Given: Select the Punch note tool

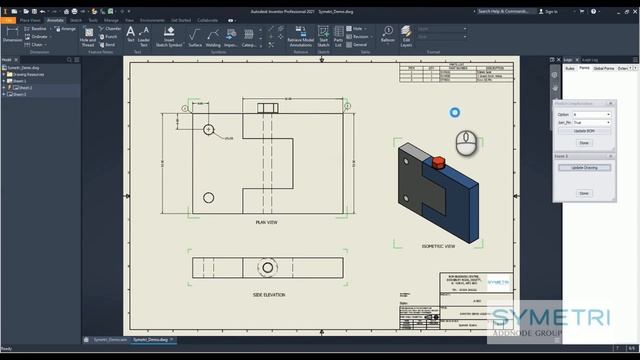Looking at the screenshot, I should pos(109,37).
